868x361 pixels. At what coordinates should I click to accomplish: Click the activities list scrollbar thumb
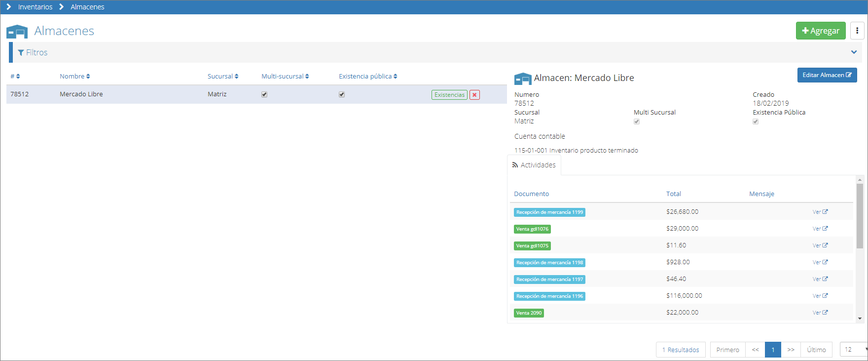[860, 216]
